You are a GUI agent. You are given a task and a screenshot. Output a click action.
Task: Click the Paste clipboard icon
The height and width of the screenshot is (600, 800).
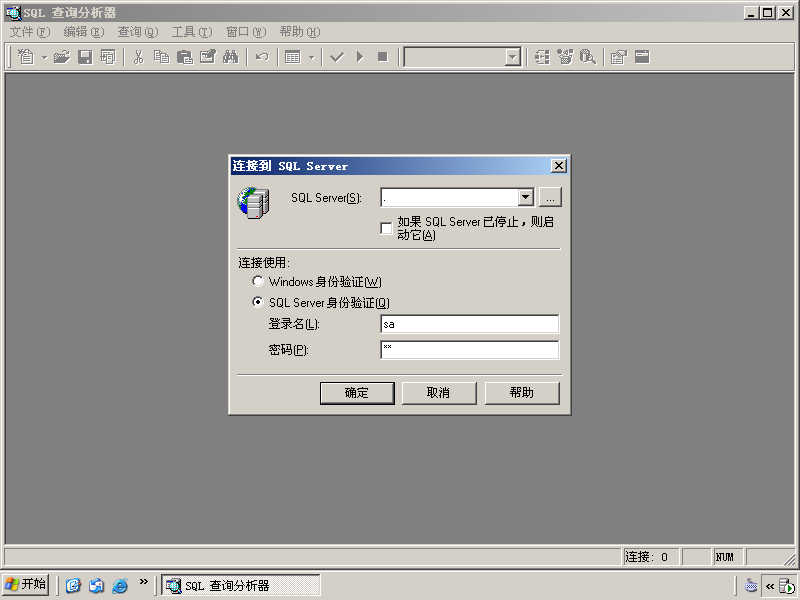(x=184, y=57)
